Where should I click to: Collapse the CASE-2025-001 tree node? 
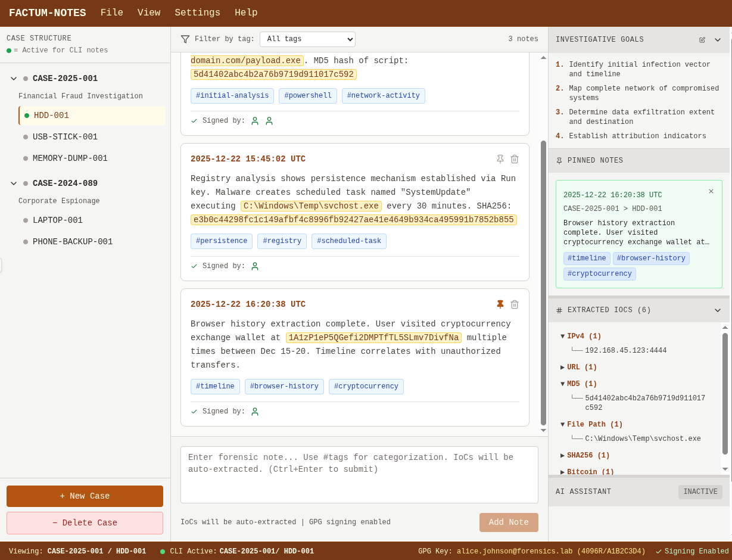click(14, 79)
